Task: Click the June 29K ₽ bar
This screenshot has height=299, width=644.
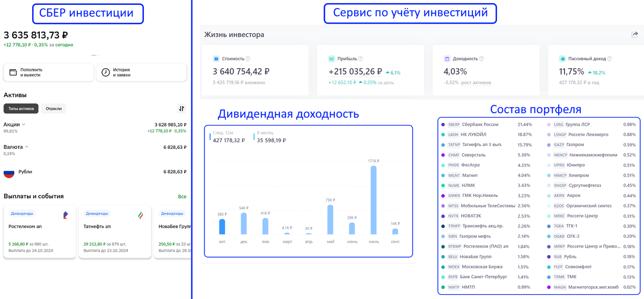Action: coord(352,229)
